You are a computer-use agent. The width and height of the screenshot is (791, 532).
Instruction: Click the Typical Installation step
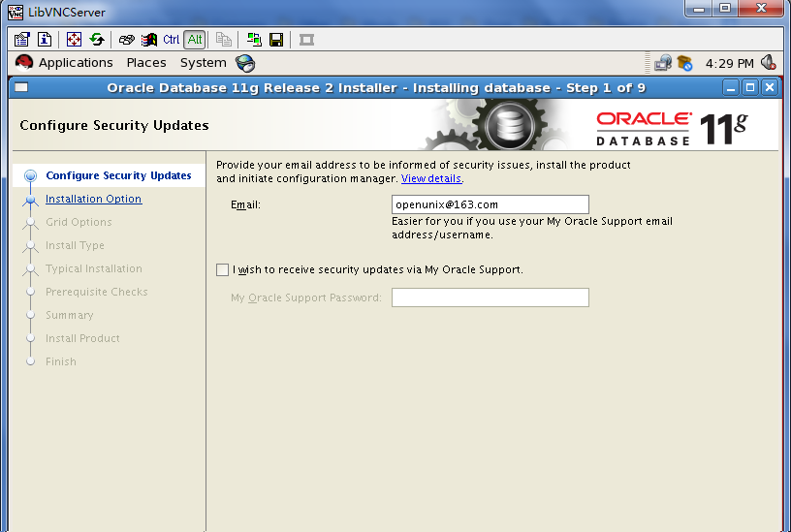click(x=94, y=268)
